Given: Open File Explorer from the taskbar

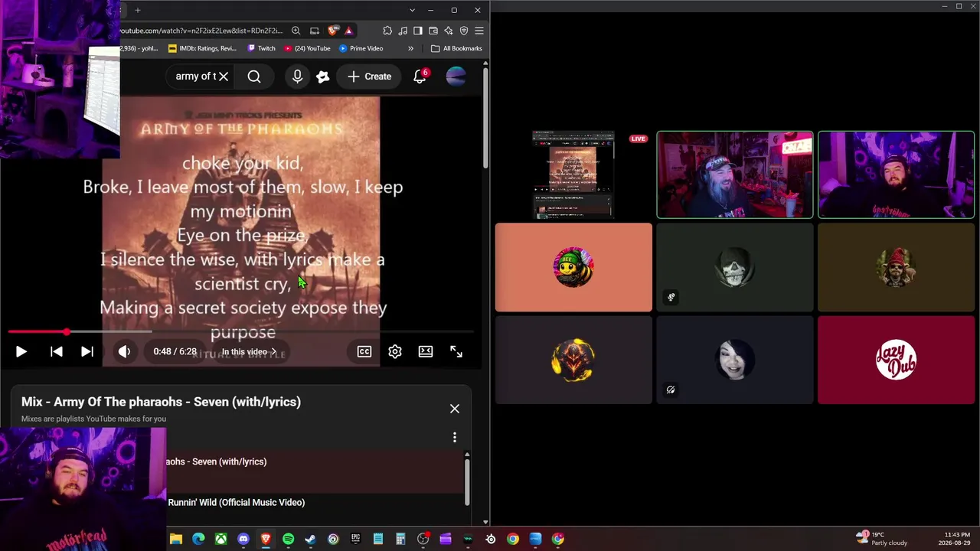Looking at the screenshot, I should point(176,539).
